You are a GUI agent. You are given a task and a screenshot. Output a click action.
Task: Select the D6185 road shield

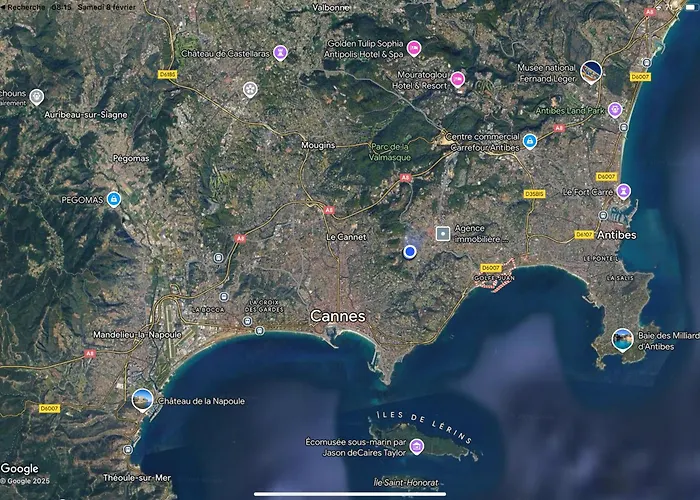point(167,75)
